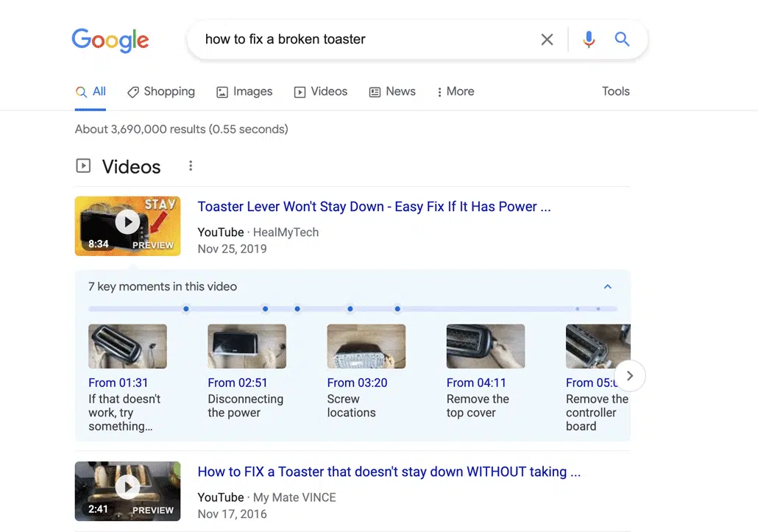Collapse the 7 key moments panel
Image resolution: width=758 pixels, height=532 pixels.
[x=607, y=287]
